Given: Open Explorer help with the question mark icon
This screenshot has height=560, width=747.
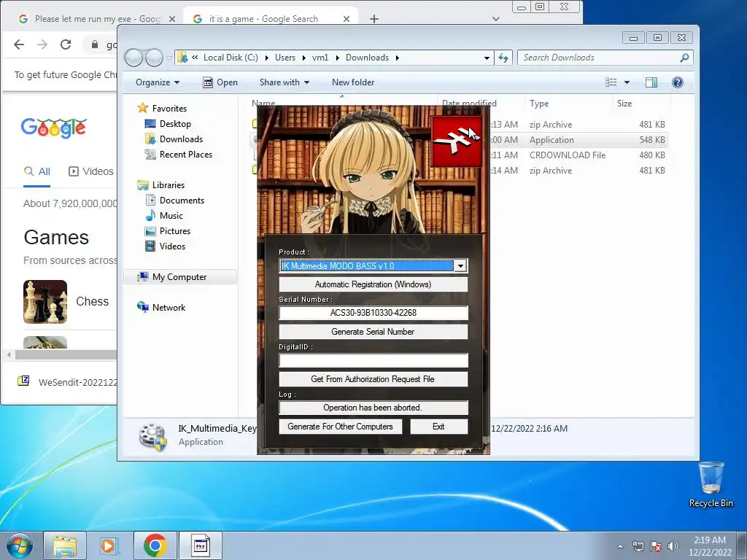Looking at the screenshot, I should coord(678,82).
